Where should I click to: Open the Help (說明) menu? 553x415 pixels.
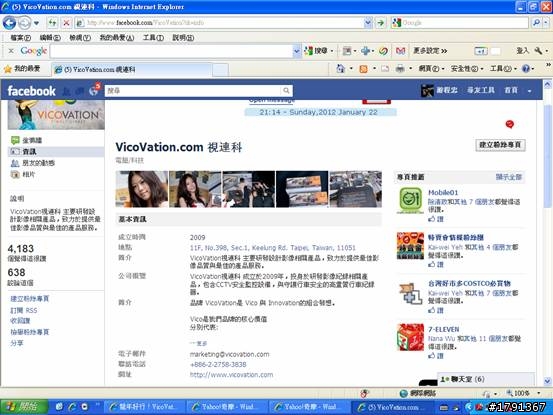183,37
